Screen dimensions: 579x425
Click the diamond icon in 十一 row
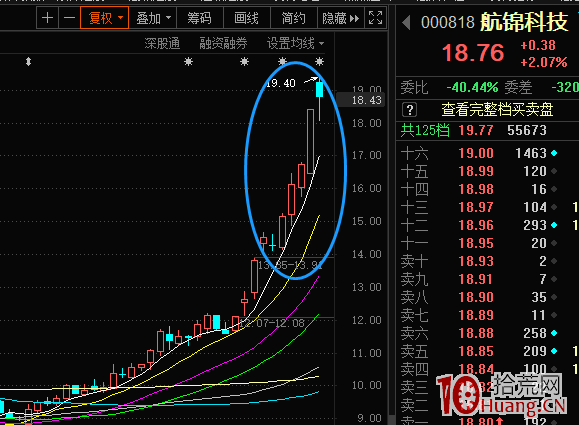click(x=554, y=243)
